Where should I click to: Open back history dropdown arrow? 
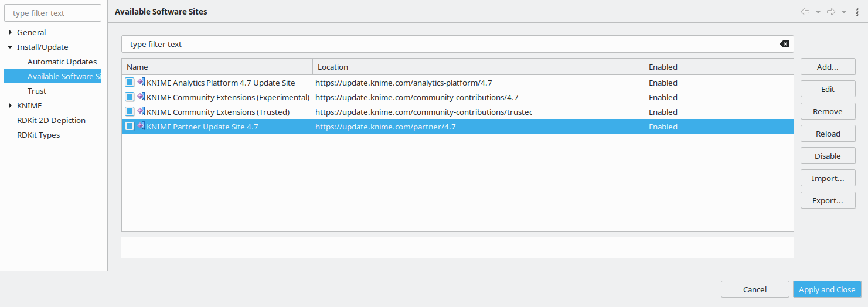(x=818, y=12)
